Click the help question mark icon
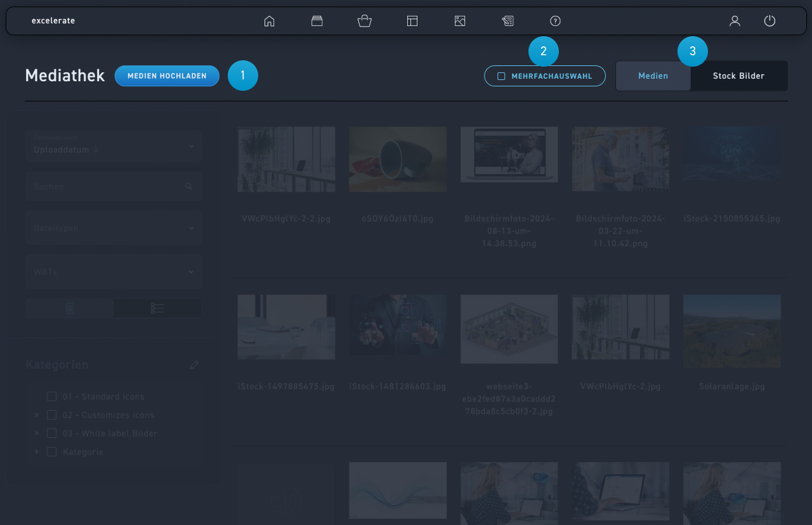 [x=555, y=21]
